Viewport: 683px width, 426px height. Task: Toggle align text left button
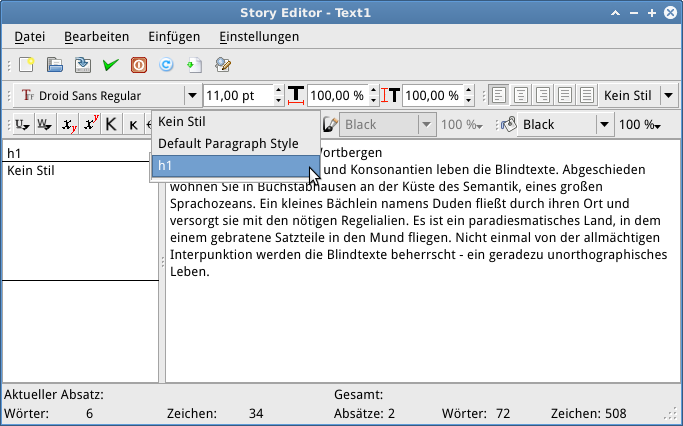point(497,96)
